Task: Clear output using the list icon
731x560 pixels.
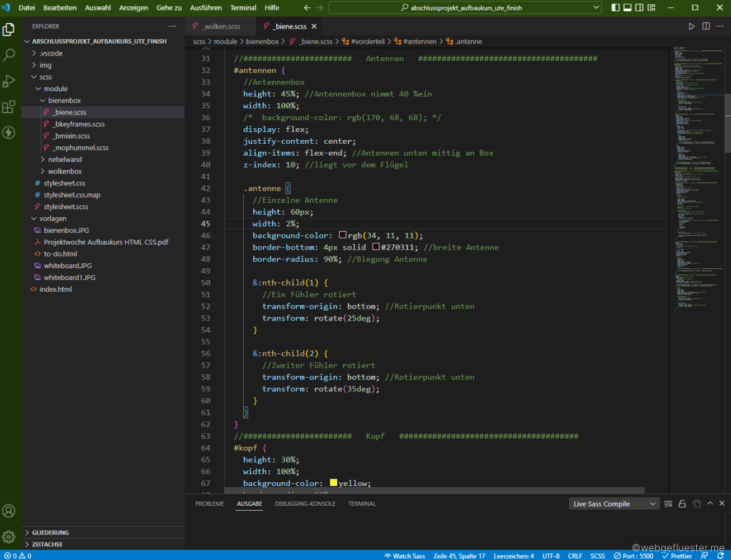Action: point(668,504)
